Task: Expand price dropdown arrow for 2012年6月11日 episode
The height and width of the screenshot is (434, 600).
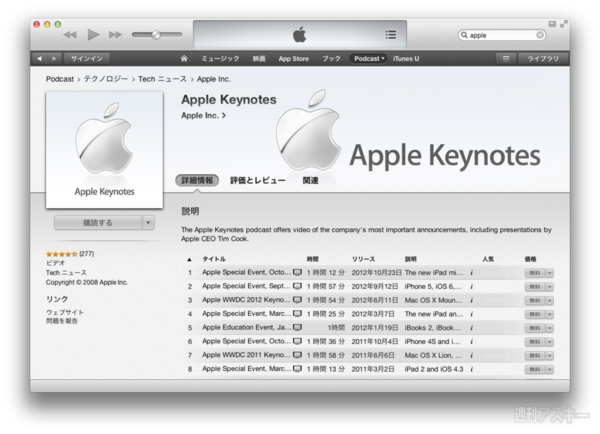Action: click(549, 301)
